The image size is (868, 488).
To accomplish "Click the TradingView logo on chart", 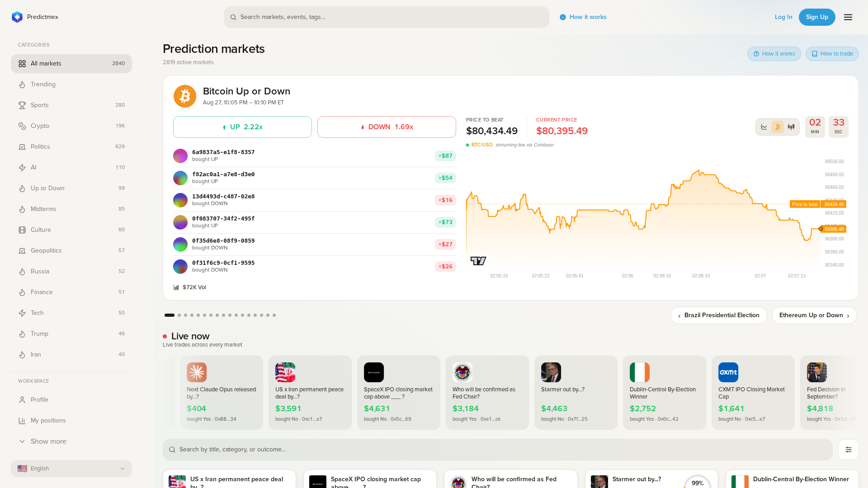I will point(478,261).
